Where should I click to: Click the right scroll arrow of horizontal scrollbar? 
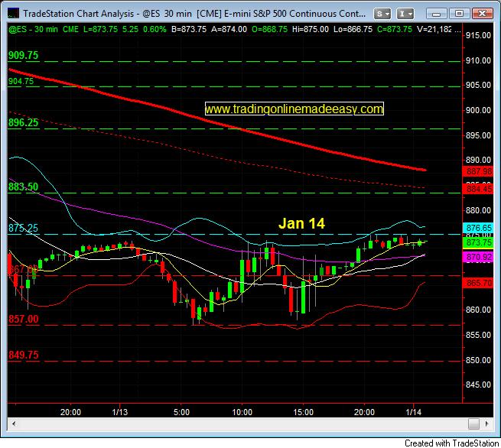pos(486,424)
